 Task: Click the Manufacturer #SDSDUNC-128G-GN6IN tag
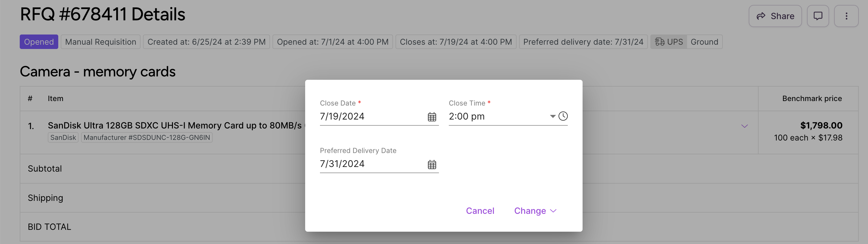tap(147, 137)
